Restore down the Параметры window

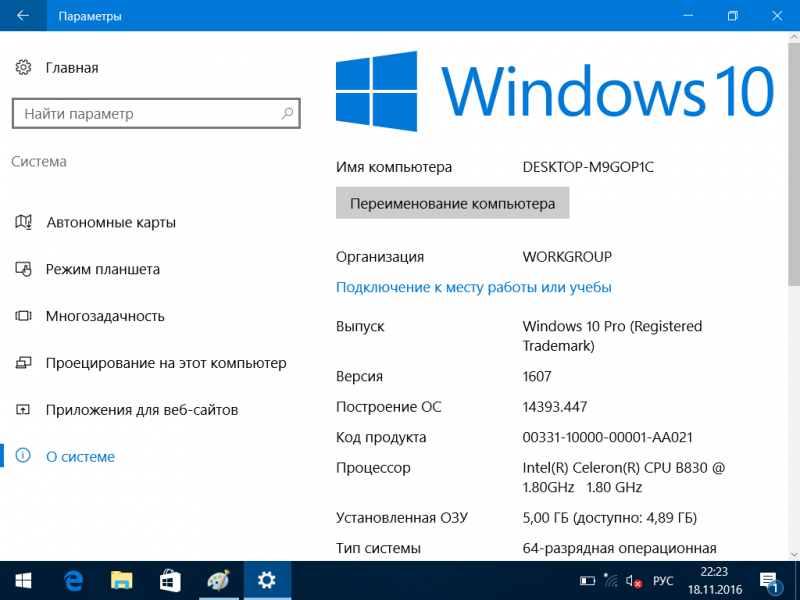tap(733, 15)
